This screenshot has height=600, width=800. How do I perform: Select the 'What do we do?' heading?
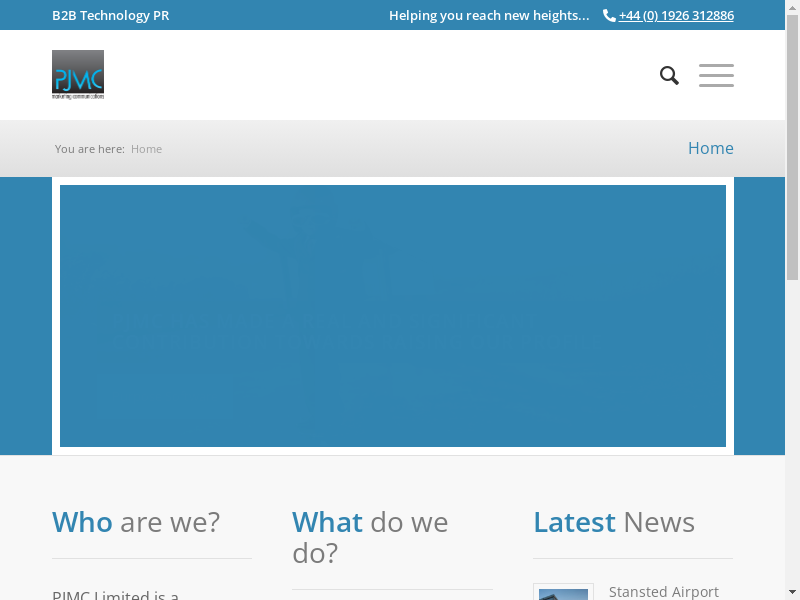click(x=370, y=537)
